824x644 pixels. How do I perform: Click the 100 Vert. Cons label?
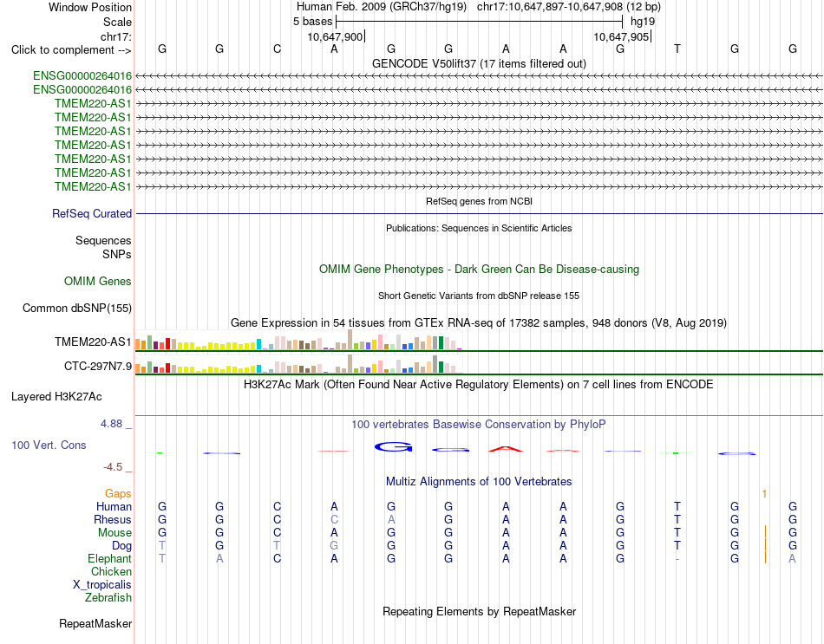pos(49,445)
